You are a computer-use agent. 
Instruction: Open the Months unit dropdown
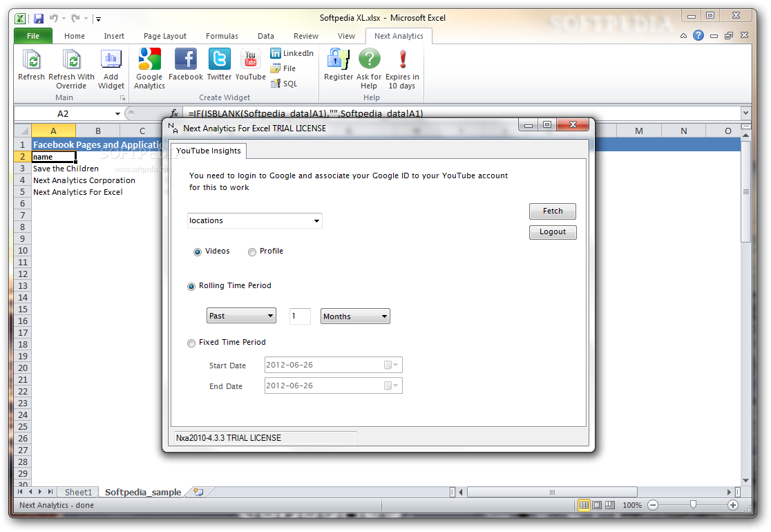click(356, 316)
